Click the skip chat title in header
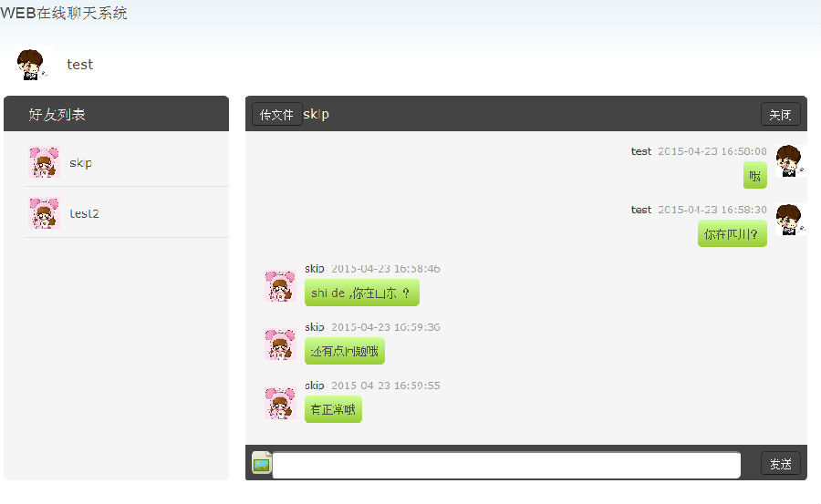The image size is (821, 504). [x=316, y=114]
